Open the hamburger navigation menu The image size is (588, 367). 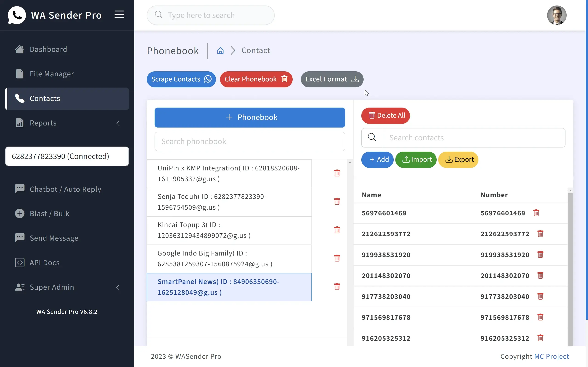(x=119, y=14)
